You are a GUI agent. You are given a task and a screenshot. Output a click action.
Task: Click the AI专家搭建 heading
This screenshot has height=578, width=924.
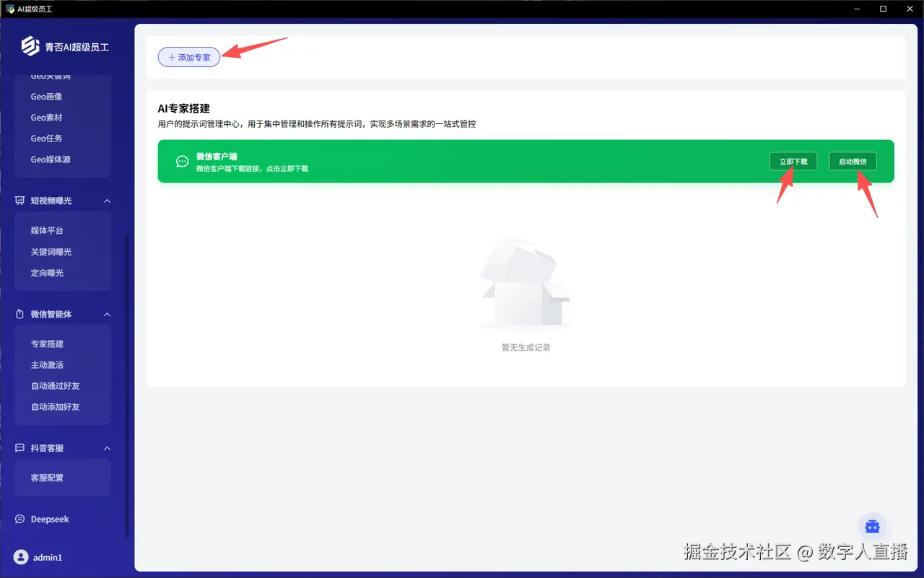pyautogui.click(x=184, y=108)
